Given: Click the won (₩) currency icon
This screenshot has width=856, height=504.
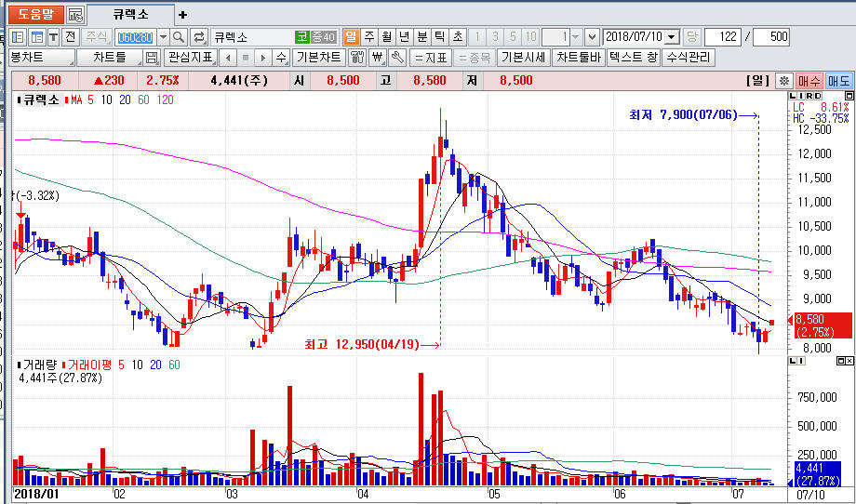Looking at the screenshot, I should 377,58.
